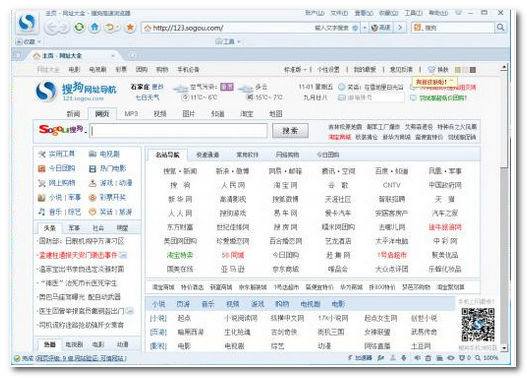Click the scrollbar down arrow
This screenshot has width=527, height=378.
(504, 348)
